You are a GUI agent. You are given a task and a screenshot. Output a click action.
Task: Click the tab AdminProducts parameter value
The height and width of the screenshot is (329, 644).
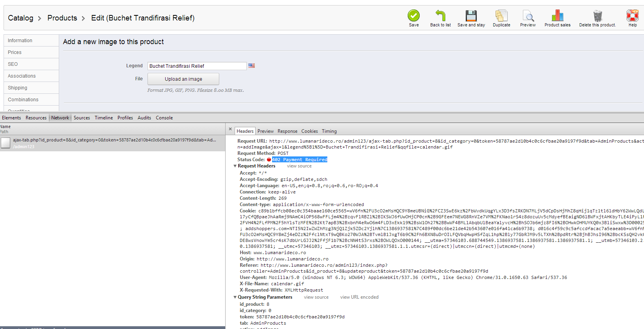[x=268, y=323]
